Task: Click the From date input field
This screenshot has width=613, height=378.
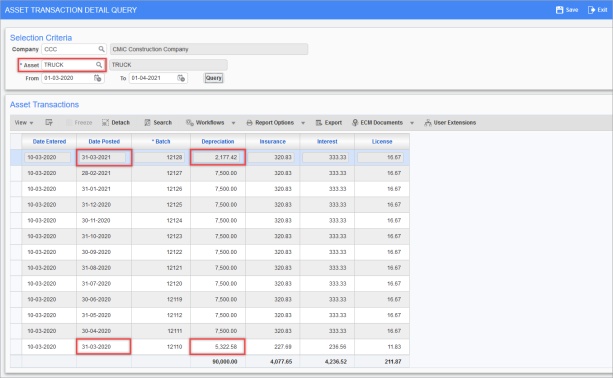Action: (x=67, y=78)
